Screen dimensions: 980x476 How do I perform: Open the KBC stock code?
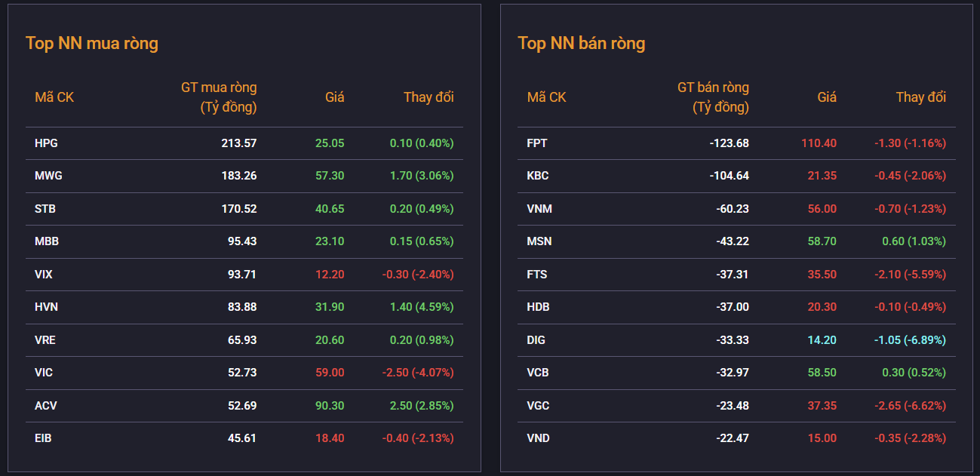coord(538,176)
